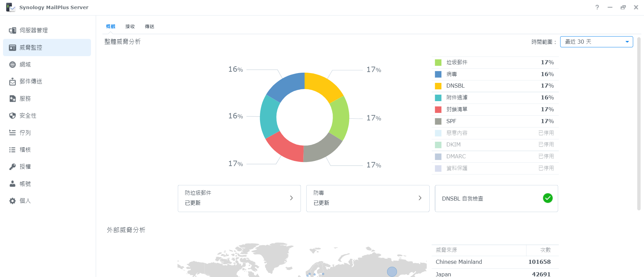Open the 服務 service icon

coord(13,99)
